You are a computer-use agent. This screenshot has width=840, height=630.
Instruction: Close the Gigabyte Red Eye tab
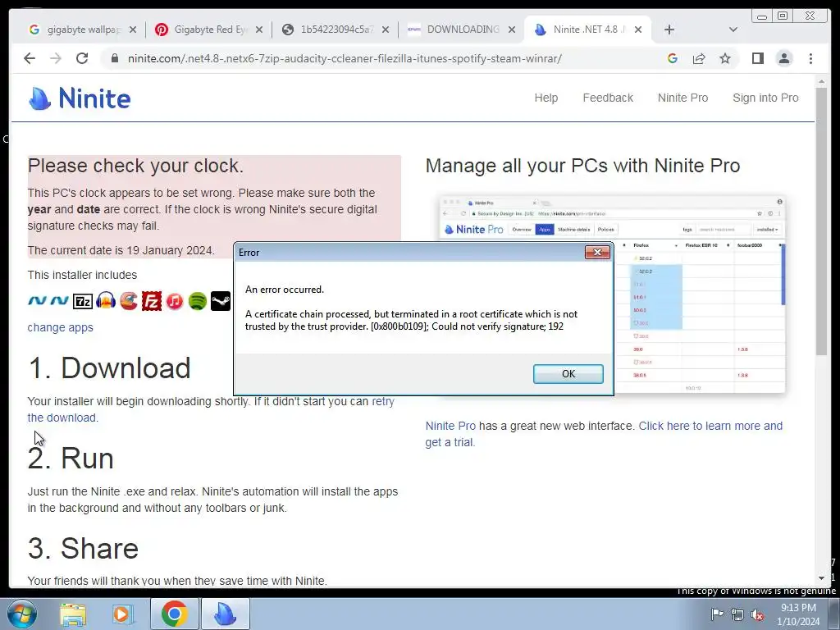(259, 30)
